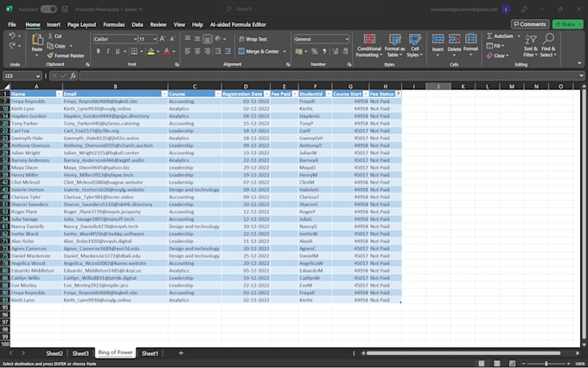Image resolution: width=588 pixels, height=368 pixels.
Task: Click the Cut scissors icon
Action: coord(50,36)
